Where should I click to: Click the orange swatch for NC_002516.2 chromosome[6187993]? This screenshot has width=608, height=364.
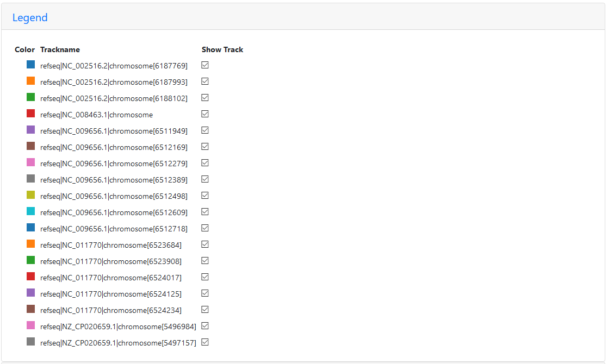(30, 80)
